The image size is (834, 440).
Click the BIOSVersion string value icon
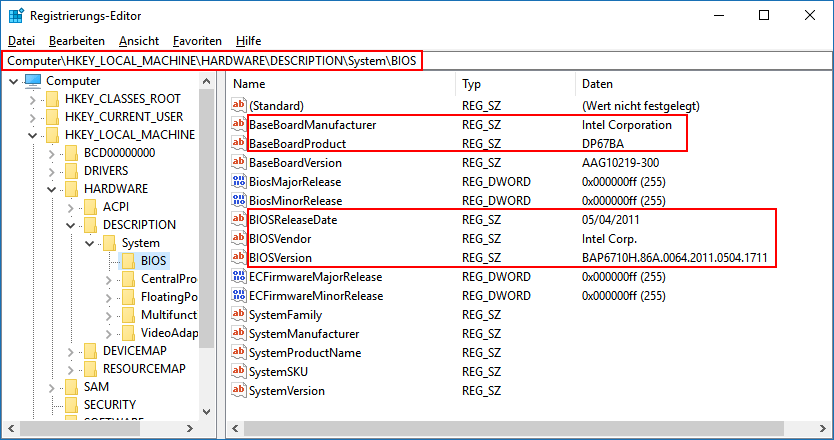pos(238,257)
